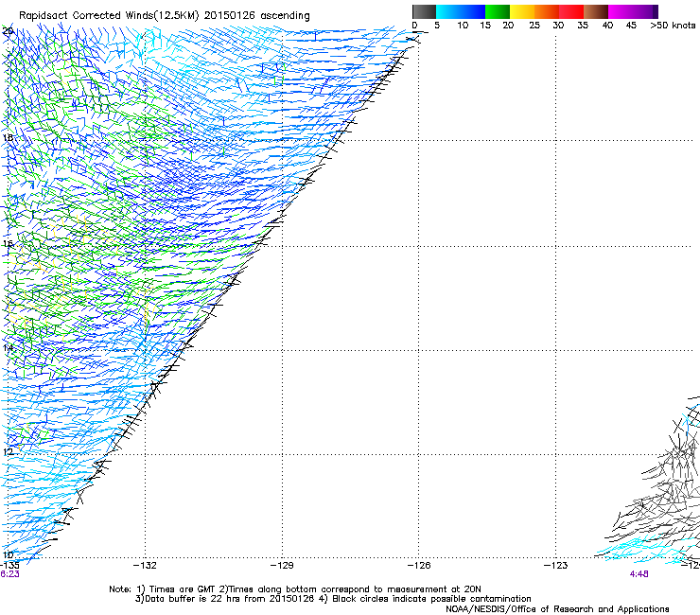
Task: Pick the brown 35-40 knots color segment
Action: 596,11
